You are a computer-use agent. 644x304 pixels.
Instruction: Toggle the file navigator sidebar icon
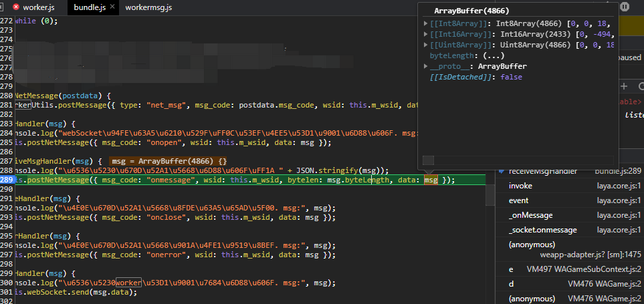1,7
